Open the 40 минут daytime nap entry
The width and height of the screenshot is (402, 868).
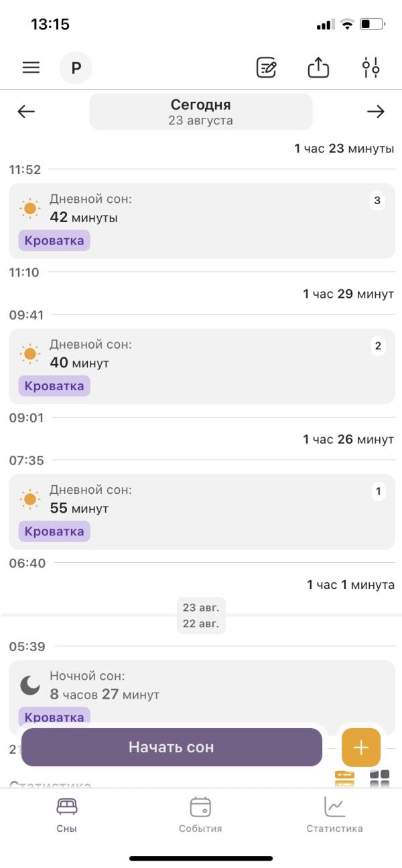pos(202,366)
